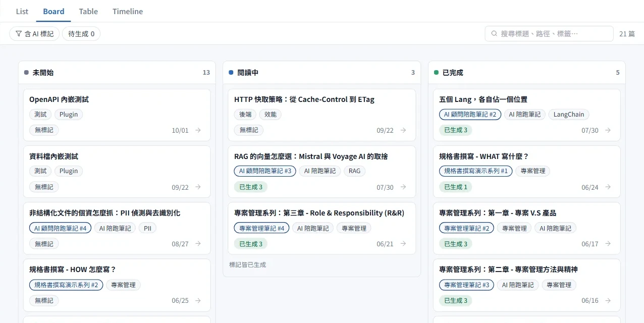Image resolution: width=644 pixels, height=323 pixels.
Task: Click the 標記皆已生成 note text
Action: [x=247, y=264]
